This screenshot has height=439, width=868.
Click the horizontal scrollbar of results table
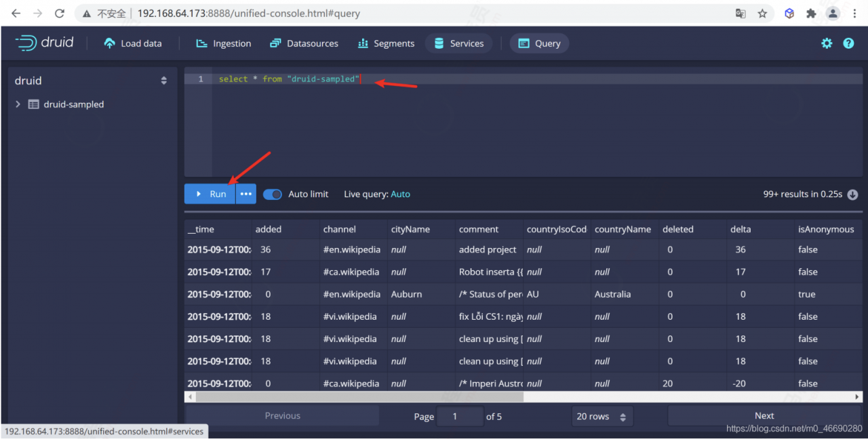(x=359, y=397)
